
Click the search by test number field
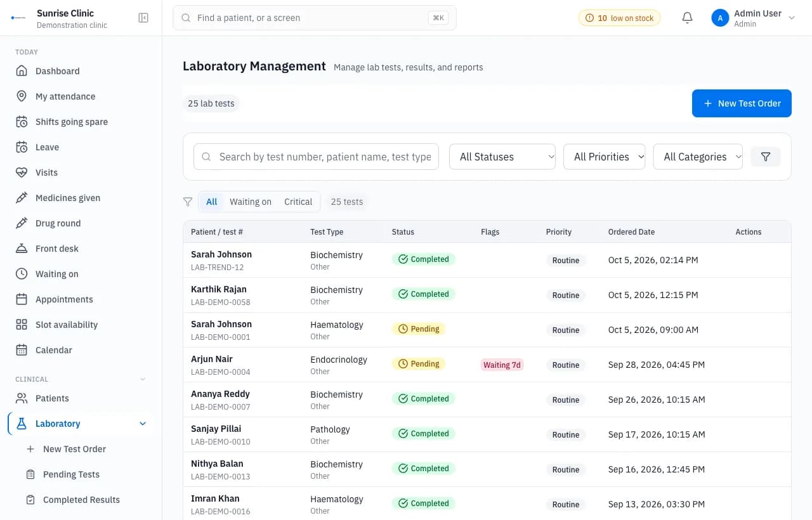[316, 157]
